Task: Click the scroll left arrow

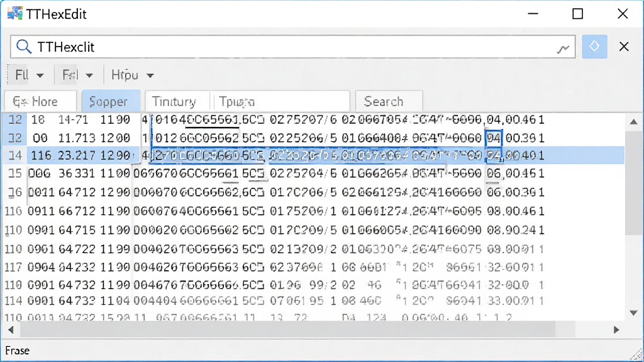Action: pyautogui.click(x=11, y=329)
